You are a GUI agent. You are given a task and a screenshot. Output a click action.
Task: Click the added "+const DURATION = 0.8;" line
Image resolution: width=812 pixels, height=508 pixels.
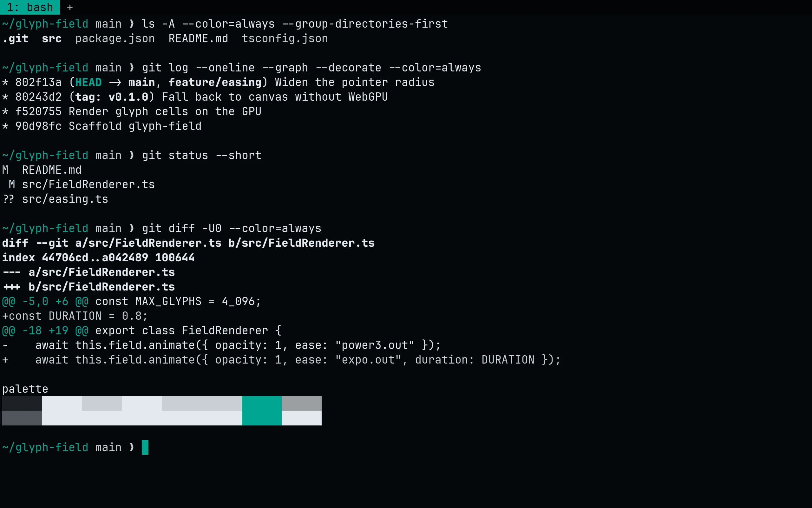point(75,316)
